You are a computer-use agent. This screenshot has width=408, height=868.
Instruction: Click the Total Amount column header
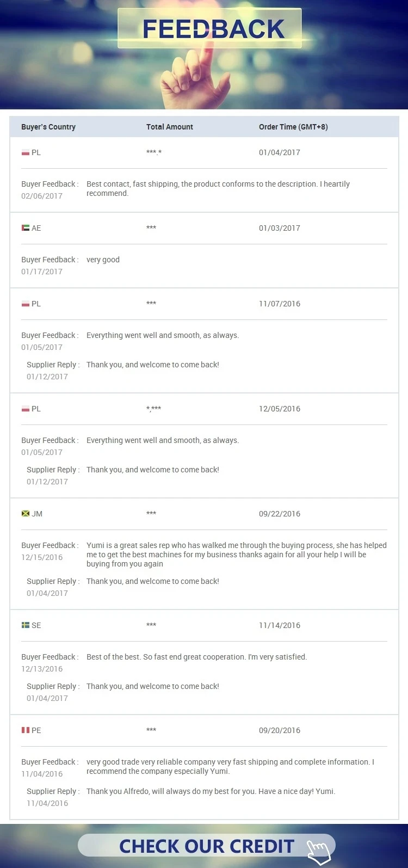(170, 127)
